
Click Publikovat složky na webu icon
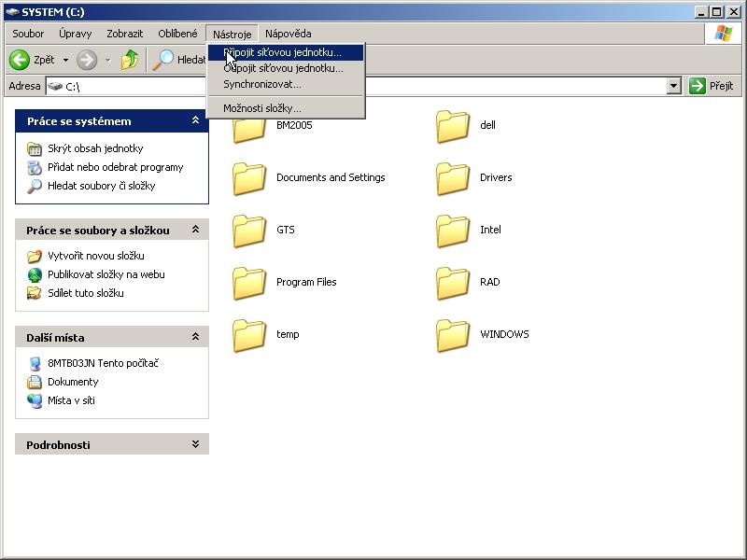[35, 274]
